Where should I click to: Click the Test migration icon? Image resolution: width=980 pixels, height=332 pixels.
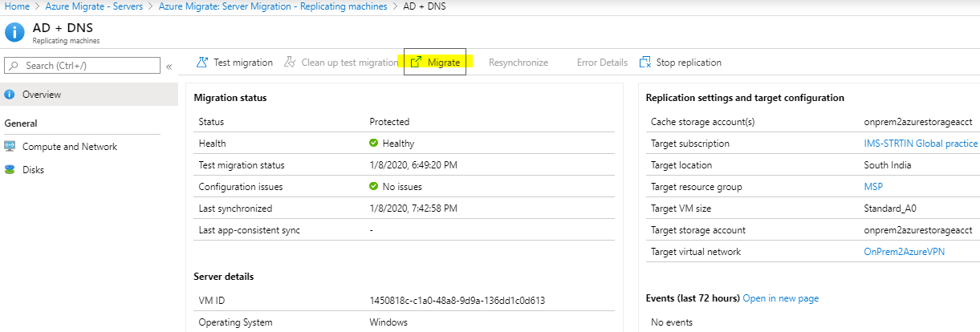[x=201, y=62]
